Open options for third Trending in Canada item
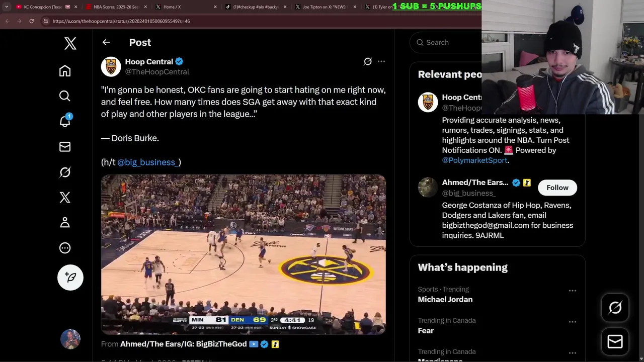644x362 pixels. coord(572,353)
